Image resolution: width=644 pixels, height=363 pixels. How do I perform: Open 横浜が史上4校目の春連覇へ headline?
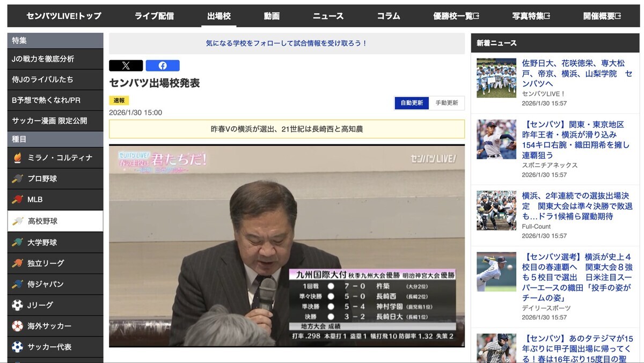click(577, 277)
